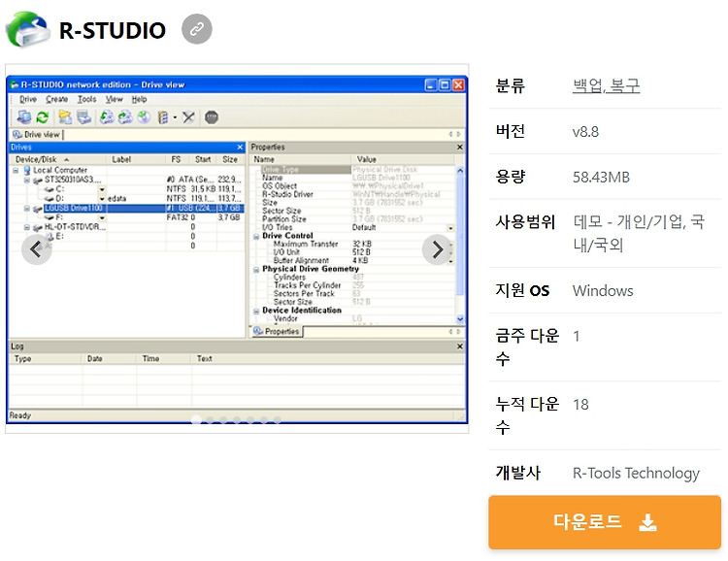Open the dropdown arrow on the C: row
The height and width of the screenshot is (561, 728).
tap(102, 189)
